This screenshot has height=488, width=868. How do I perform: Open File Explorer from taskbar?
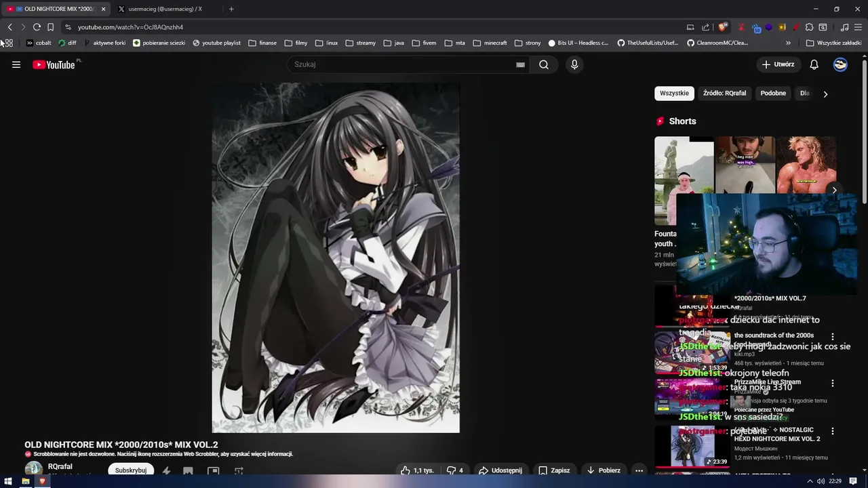[25, 481]
